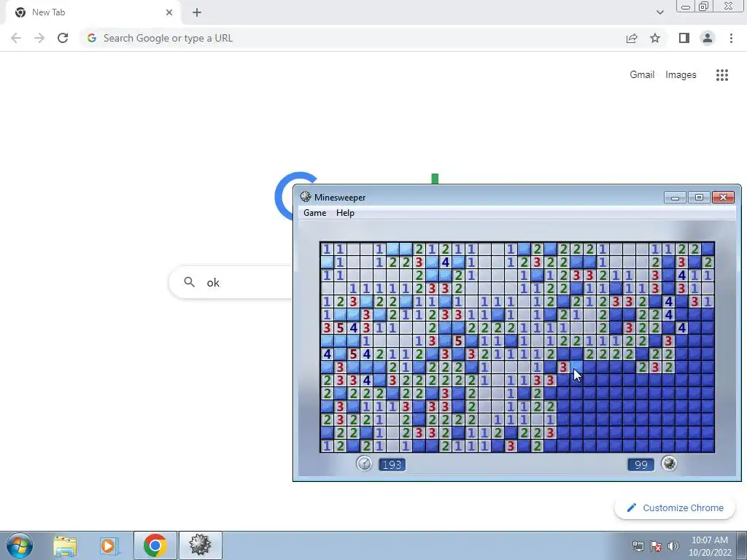747x560 pixels.
Task: Reload the current Chrome page
Action: (63, 38)
